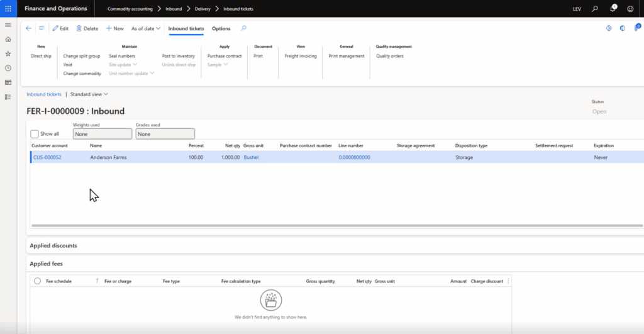The width and height of the screenshot is (644, 334).
Task: Open customer account CUS-000052 link
Action: coord(47,157)
